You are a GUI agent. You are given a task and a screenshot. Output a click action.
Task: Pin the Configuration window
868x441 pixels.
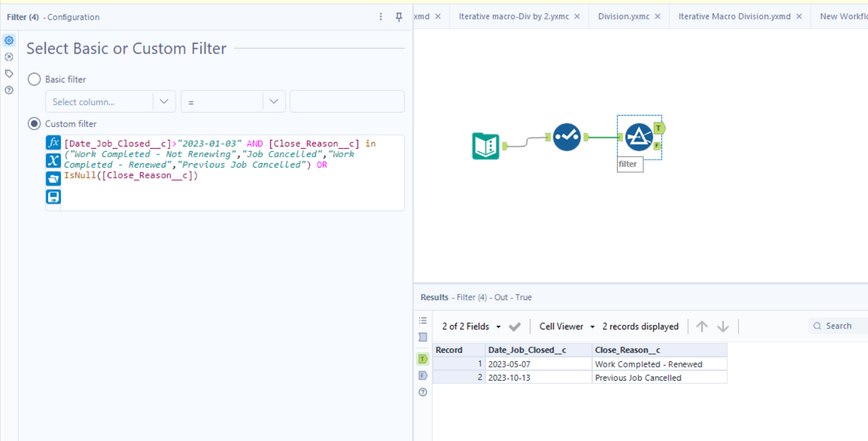pos(398,17)
